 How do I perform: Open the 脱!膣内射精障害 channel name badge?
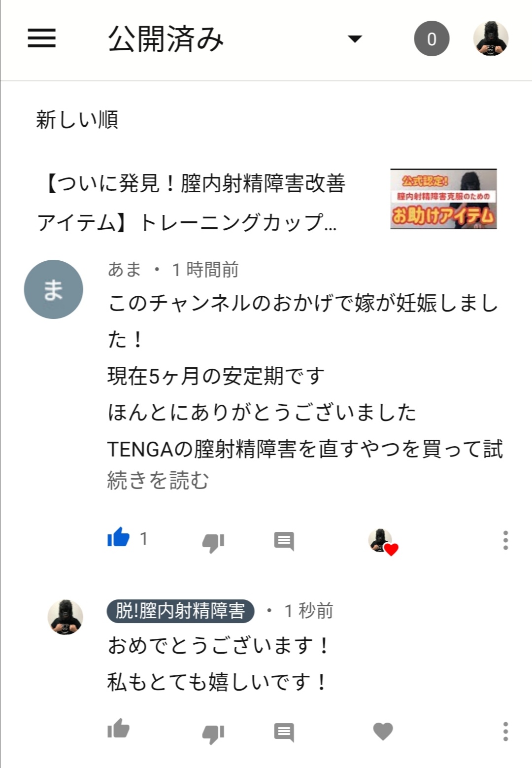(180, 611)
